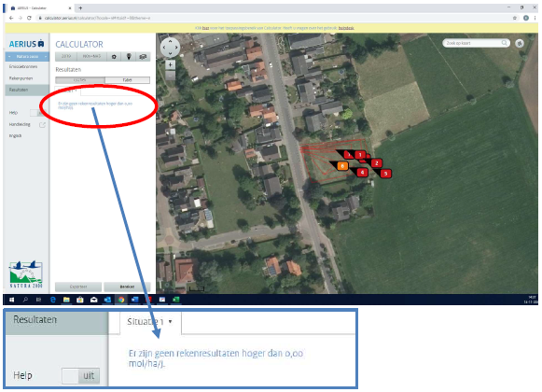
Task: Open browser profile avatar icon
Action: coord(526,18)
